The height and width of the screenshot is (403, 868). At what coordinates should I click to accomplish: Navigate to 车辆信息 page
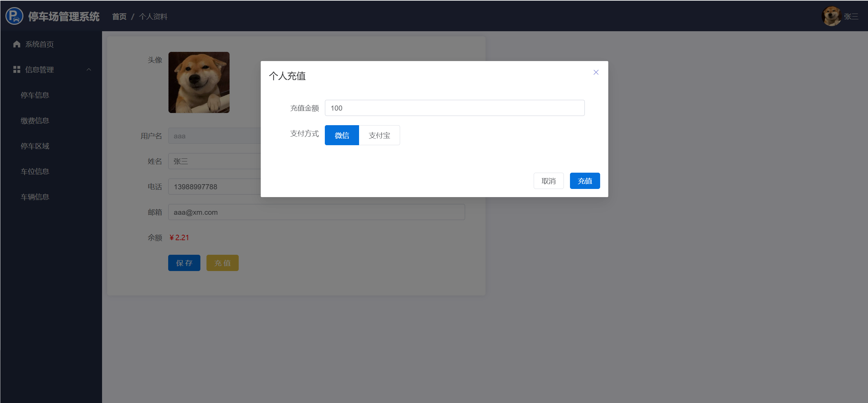point(35,197)
